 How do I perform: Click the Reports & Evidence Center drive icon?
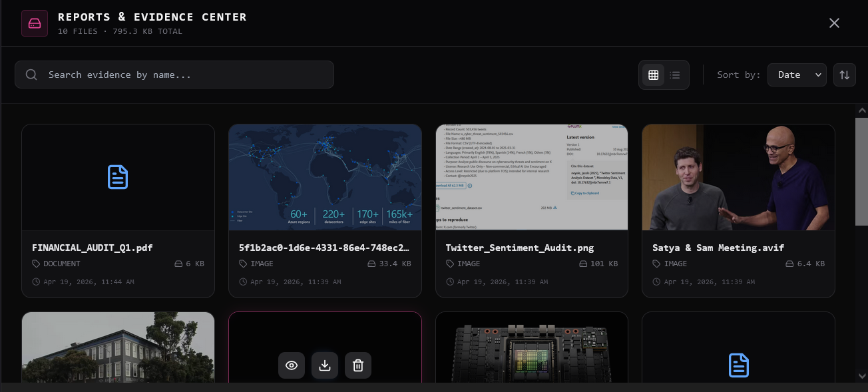coord(35,23)
